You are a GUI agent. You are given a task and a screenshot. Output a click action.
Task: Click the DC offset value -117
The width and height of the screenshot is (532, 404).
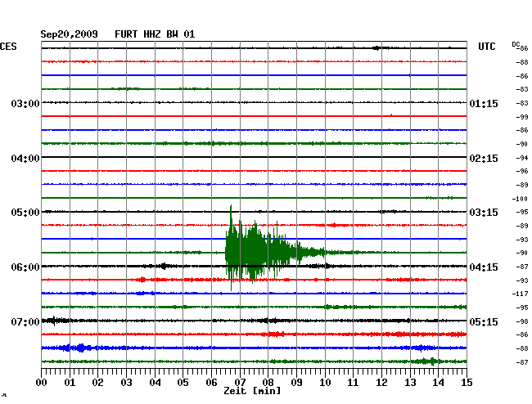(520, 294)
